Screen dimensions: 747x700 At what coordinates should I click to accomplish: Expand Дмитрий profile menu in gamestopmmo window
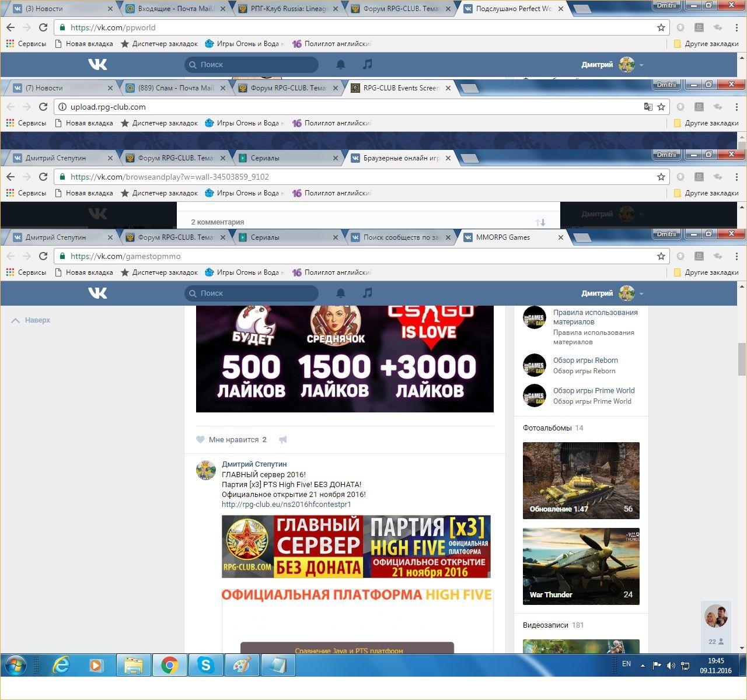click(x=613, y=293)
